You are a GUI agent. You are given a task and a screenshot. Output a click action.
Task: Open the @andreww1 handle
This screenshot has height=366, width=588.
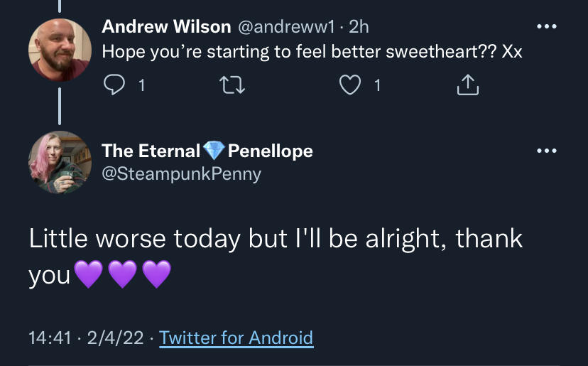click(x=285, y=27)
